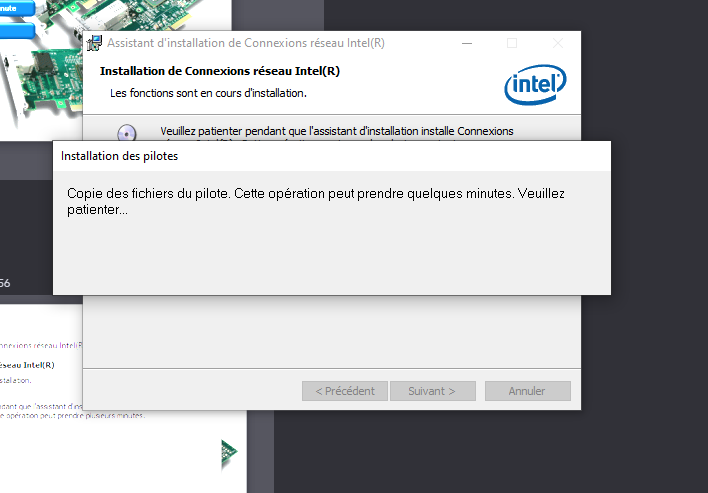Click the '< Précédent' button
The height and width of the screenshot is (493, 708).
[345, 391]
